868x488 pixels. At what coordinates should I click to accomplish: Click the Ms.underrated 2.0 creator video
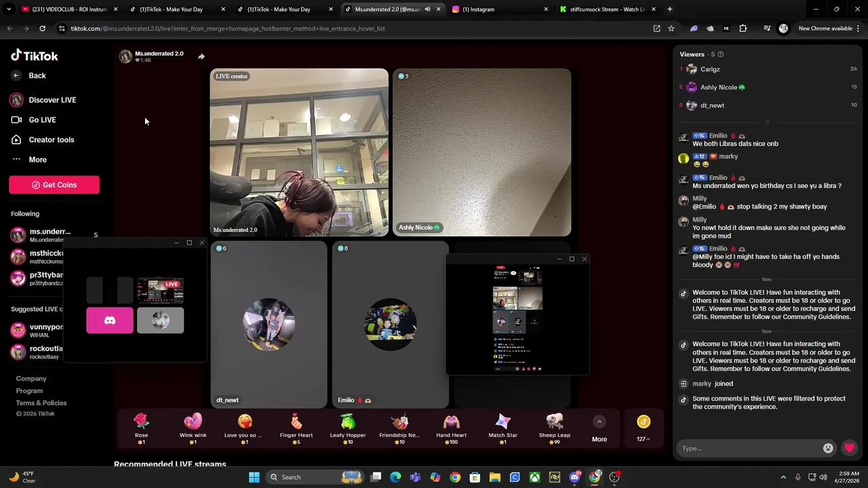pyautogui.click(x=299, y=152)
